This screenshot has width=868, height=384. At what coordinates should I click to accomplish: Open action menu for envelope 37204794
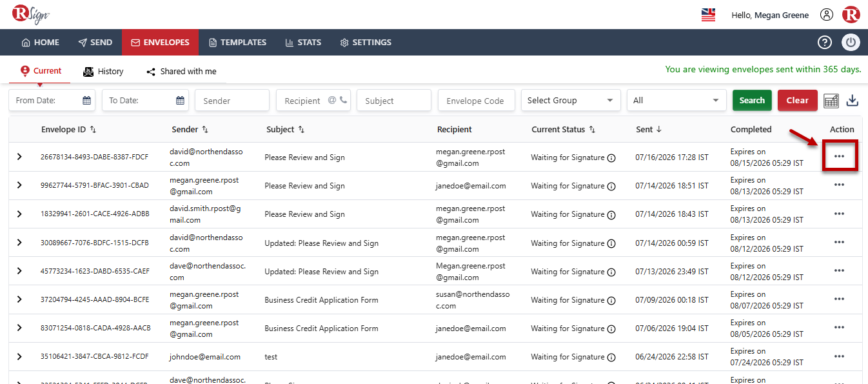839,299
